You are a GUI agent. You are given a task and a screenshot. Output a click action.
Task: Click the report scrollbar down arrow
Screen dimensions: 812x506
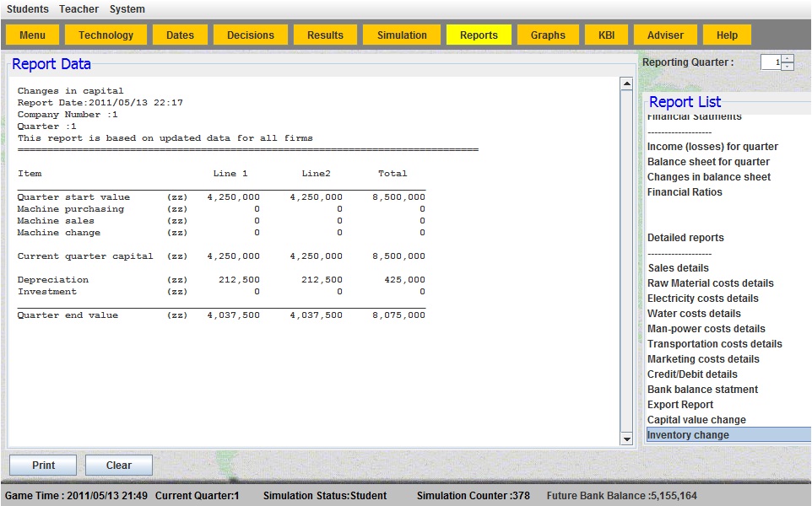pyautogui.click(x=626, y=439)
